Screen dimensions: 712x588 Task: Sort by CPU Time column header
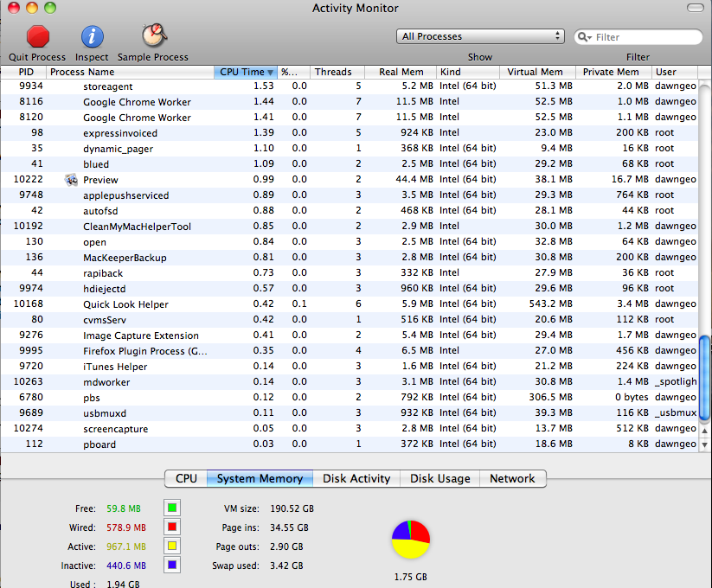245,72
